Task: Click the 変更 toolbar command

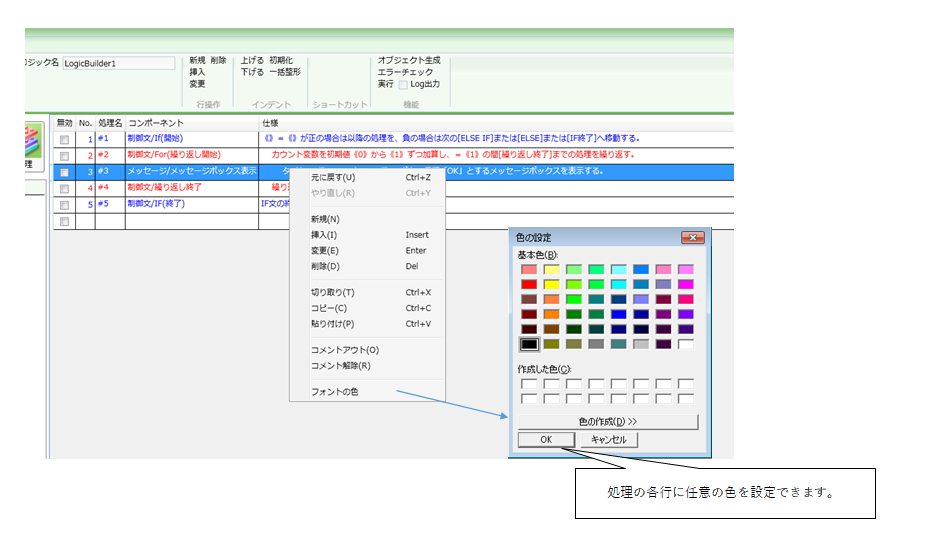Action: click(197, 84)
